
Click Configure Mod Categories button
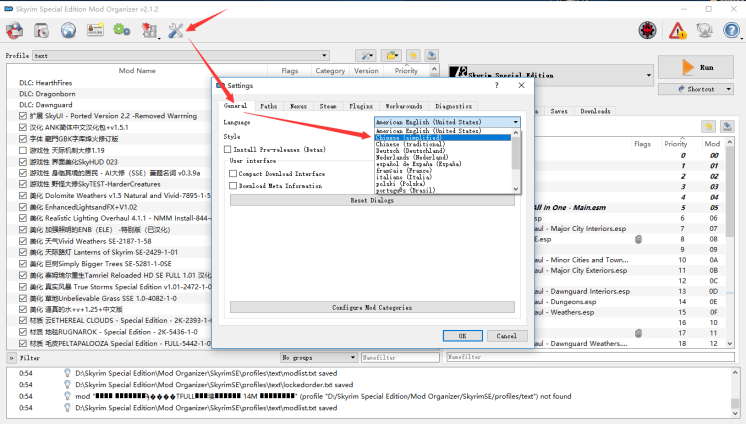[372, 307]
